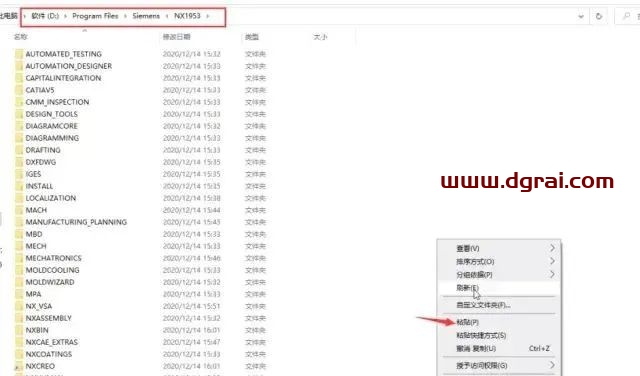Select the MOLDWIZARD folder name
Screen dimensions: 640x376
click(50, 282)
